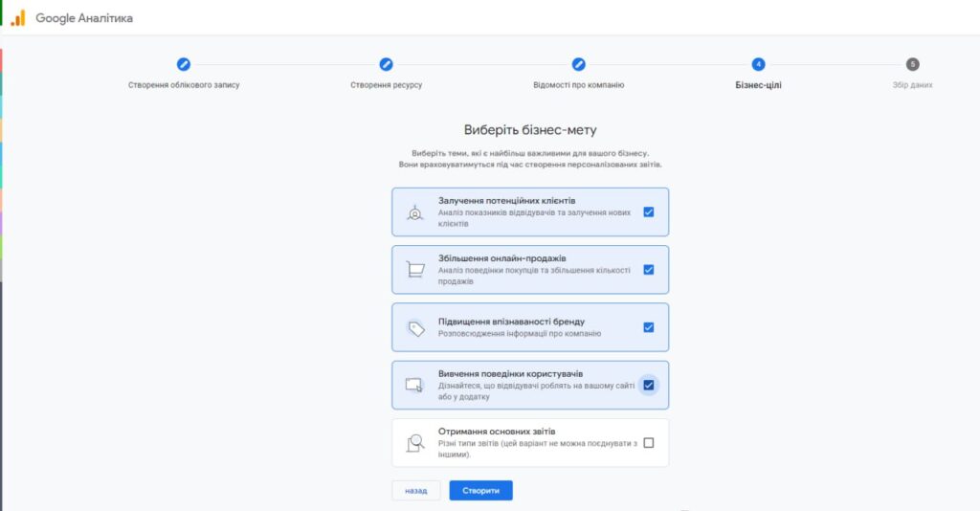Click the shopping cart icon for Збільшення онлайн-продажів
The height and width of the screenshot is (511, 980).
coord(414,270)
